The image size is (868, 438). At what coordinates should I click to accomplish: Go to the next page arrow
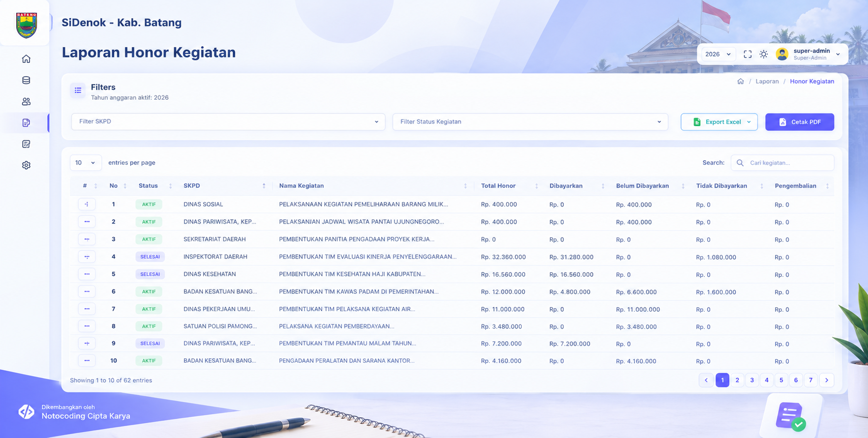click(x=827, y=380)
